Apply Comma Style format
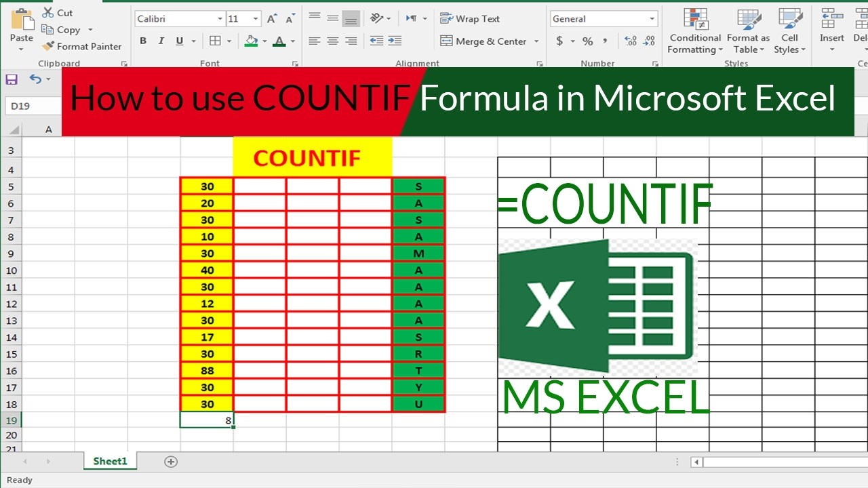This screenshot has width=868, height=488. point(606,41)
